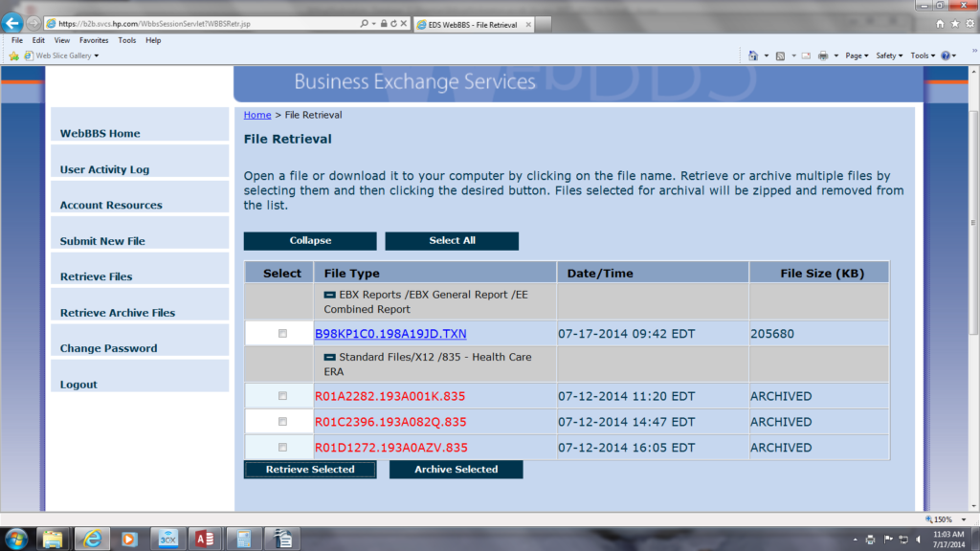Image resolution: width=980 pixels, height=551 pixels.
Task: Click the print icon in command bar
Action: coord(823,55)
